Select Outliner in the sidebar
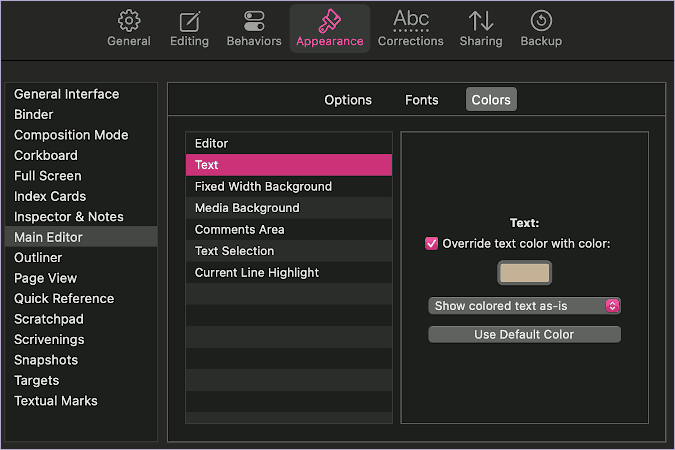Image resolution: width=675 pixels, height=450 pixels. pos(81,258)
